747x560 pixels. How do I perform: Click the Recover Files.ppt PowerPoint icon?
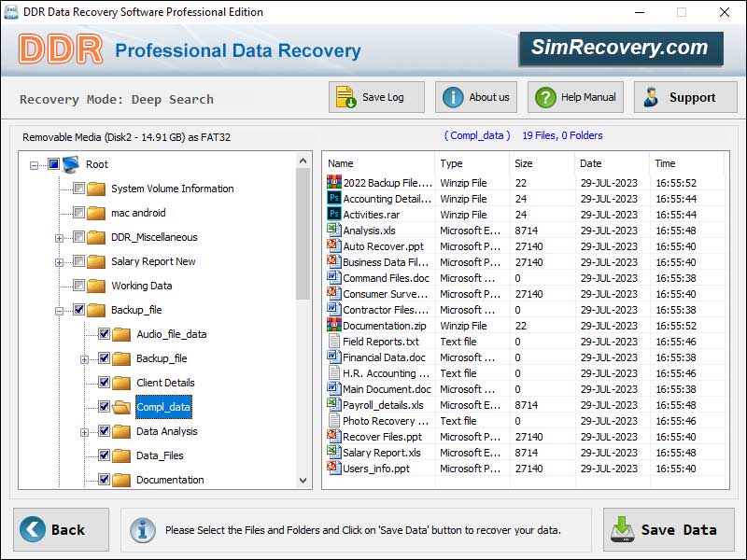[334, 436]
